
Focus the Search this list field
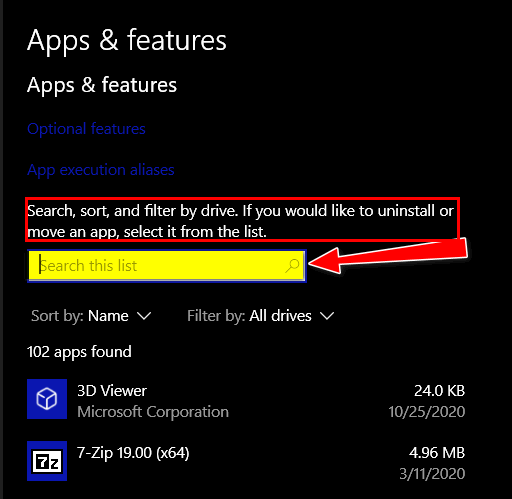coord(167,266)
